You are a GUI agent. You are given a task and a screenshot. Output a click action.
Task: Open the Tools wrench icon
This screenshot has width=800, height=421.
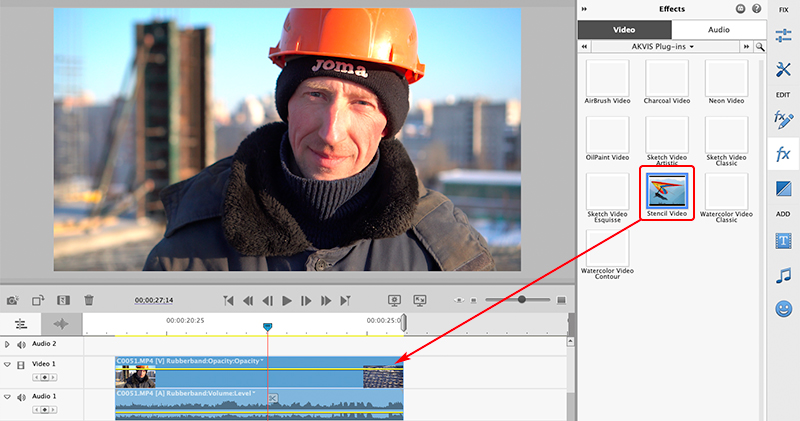click(783, 70)
